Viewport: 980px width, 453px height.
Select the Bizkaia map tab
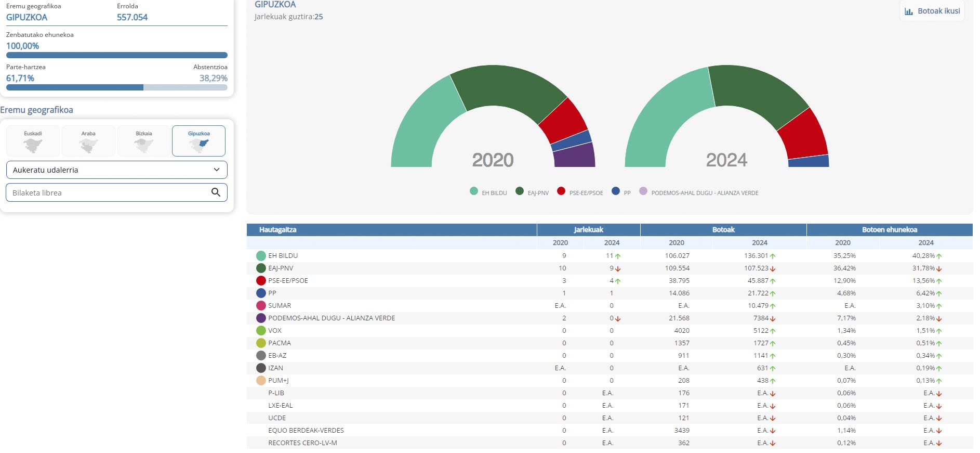(144, 141)
